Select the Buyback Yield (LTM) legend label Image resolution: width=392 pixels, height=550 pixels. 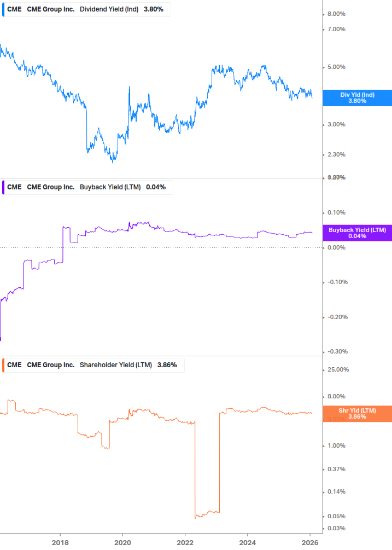point(110,187)
